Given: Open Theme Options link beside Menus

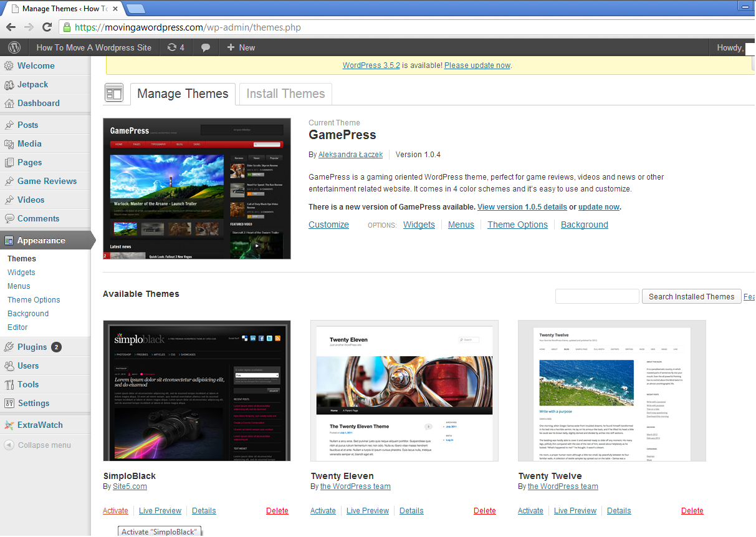Looking at the screenshot, I should coord(517,225).
